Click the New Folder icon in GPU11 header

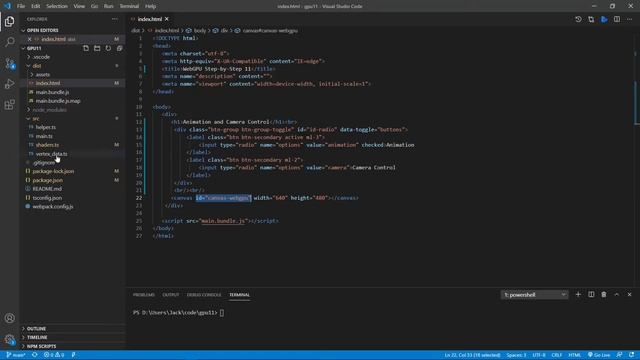[97, 48]
